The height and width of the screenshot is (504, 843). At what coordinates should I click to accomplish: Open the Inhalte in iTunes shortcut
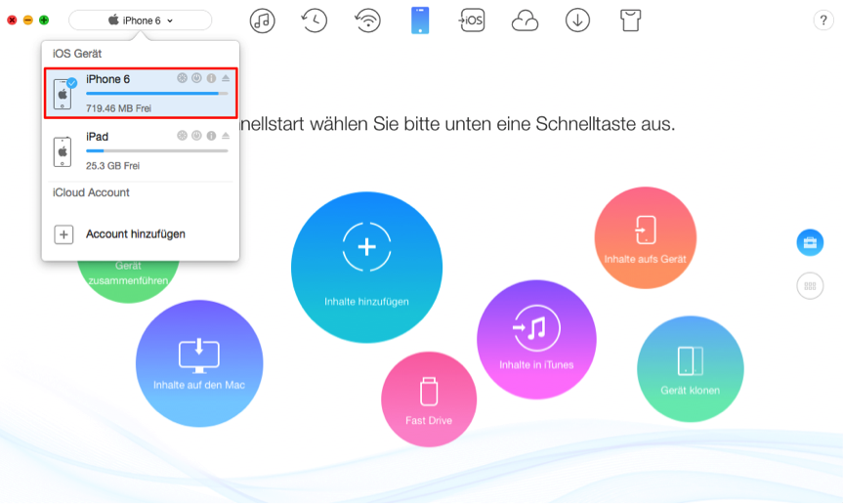pos(536,340)
